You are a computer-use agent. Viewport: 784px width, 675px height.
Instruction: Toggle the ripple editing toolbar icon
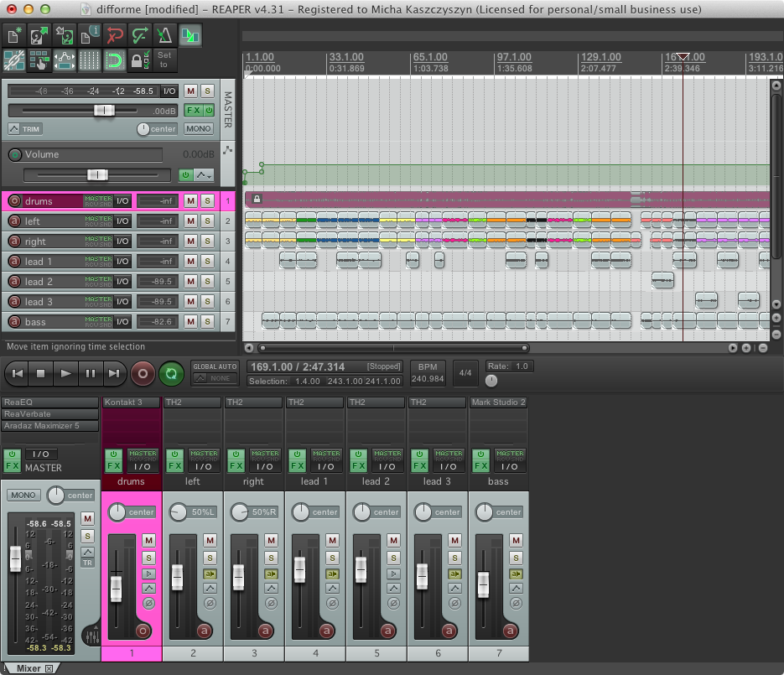click(39, 60)
